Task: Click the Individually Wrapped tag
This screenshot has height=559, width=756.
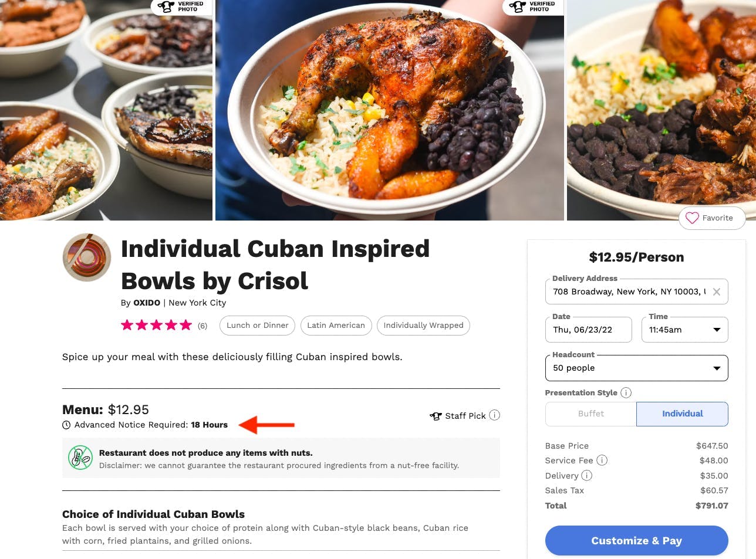Action: (423, 326)
